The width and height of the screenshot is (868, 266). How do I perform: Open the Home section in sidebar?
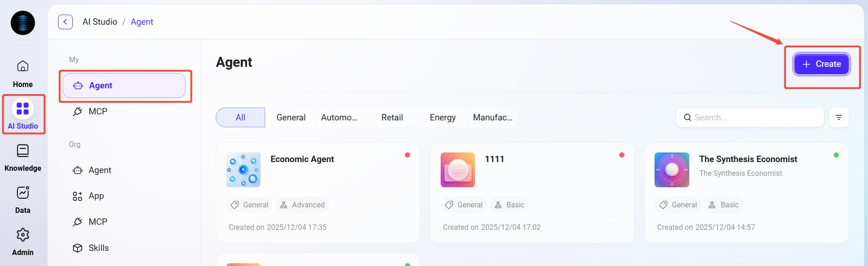(x=23, y=73)
